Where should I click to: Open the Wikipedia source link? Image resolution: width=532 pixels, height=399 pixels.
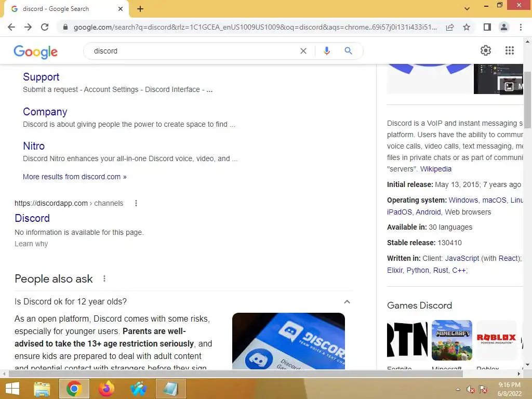click(436, 169)
